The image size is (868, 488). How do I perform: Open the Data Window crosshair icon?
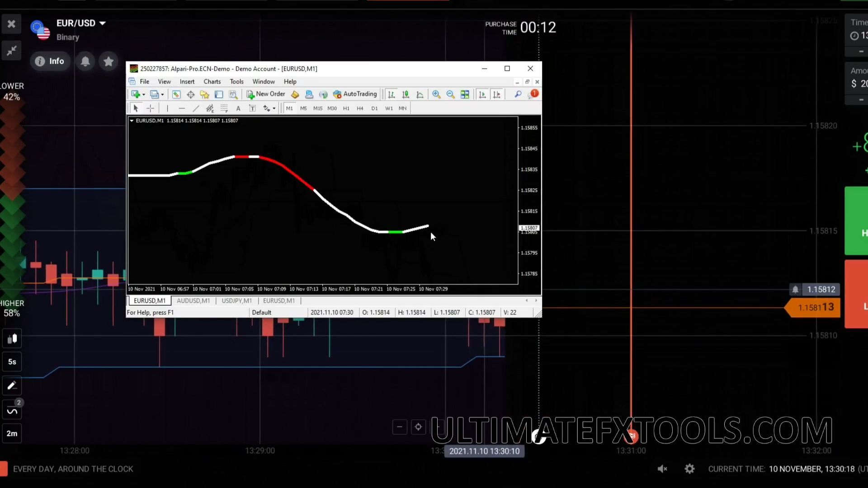click(x=190, y=94)
